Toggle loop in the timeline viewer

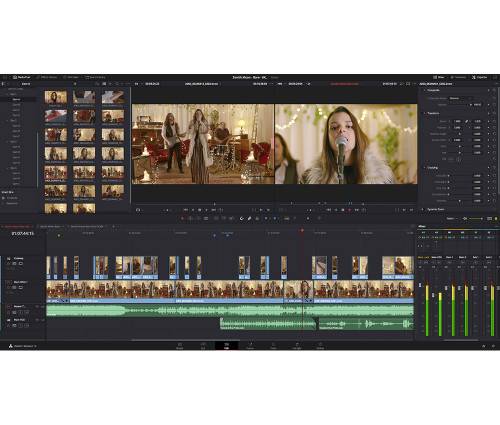tap(364, 210)
